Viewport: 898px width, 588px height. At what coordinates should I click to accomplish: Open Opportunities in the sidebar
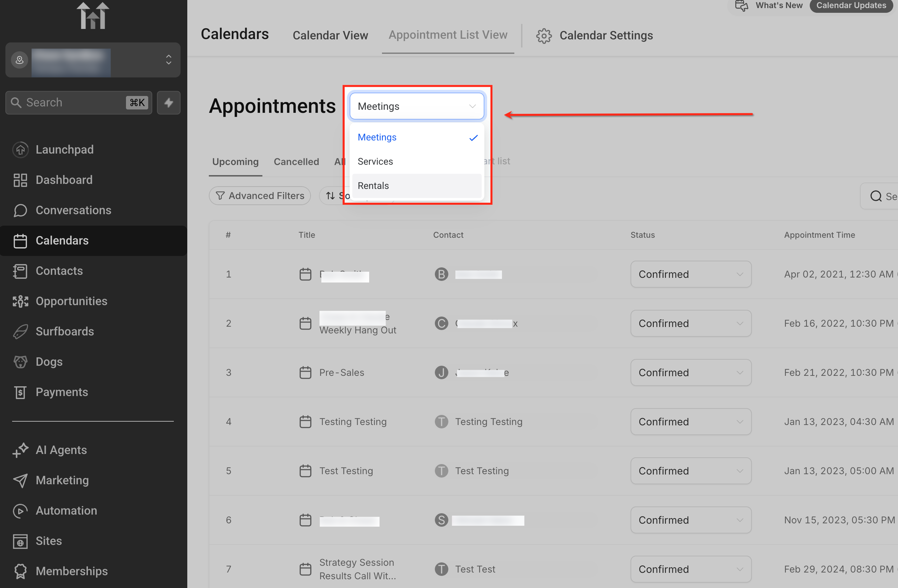[x=71, y=301]
